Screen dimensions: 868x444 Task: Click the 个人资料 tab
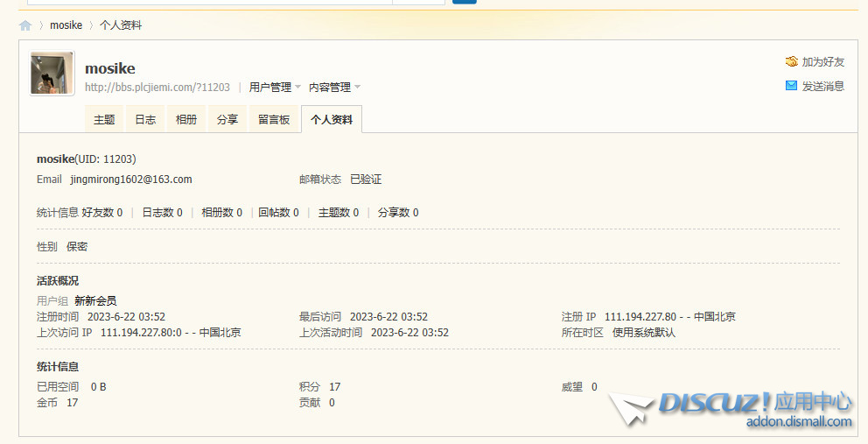[x=332, y=120]
